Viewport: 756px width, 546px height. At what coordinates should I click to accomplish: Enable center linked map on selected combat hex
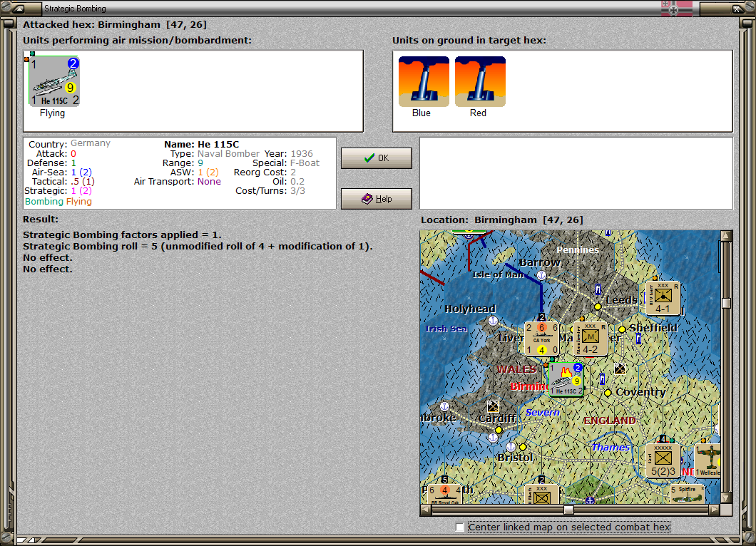(x=460, y=527)
